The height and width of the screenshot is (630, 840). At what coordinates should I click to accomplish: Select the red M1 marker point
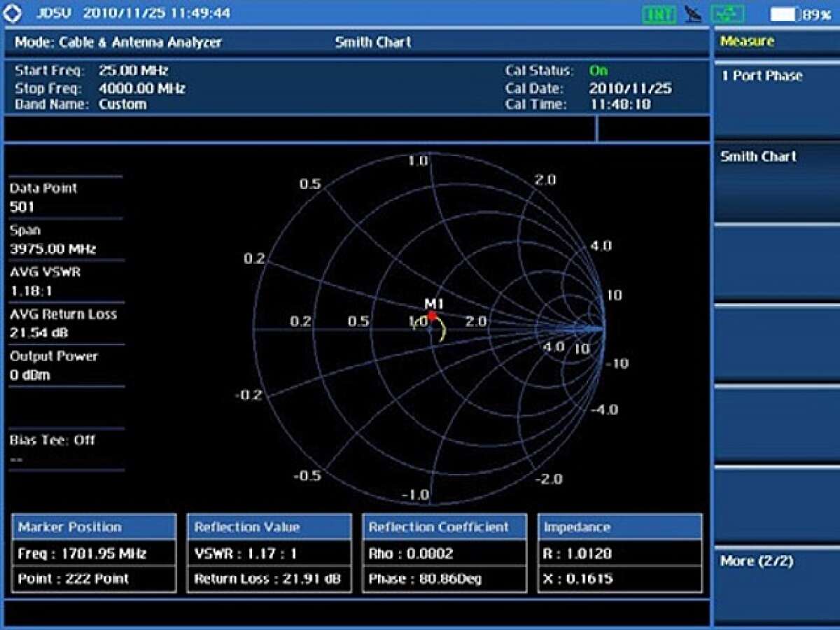[433, 316]
